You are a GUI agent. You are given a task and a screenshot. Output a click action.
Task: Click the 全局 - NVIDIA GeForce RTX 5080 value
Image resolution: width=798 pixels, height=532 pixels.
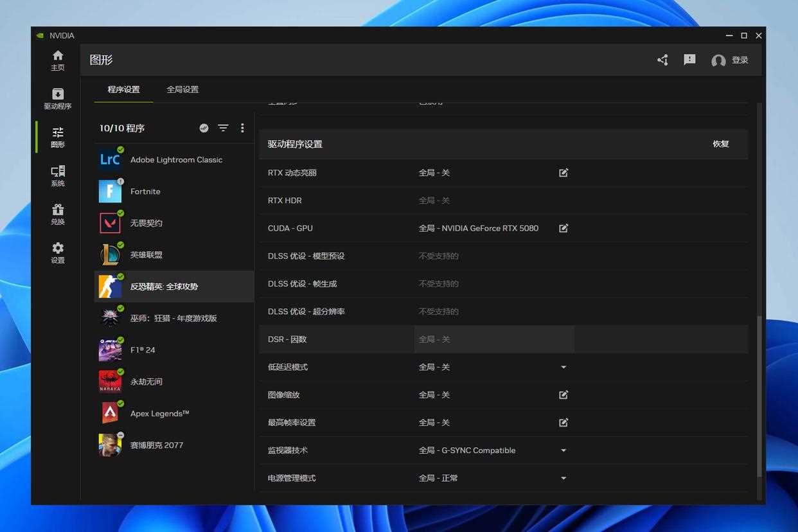pyautogui.click(x=479, y=228)
